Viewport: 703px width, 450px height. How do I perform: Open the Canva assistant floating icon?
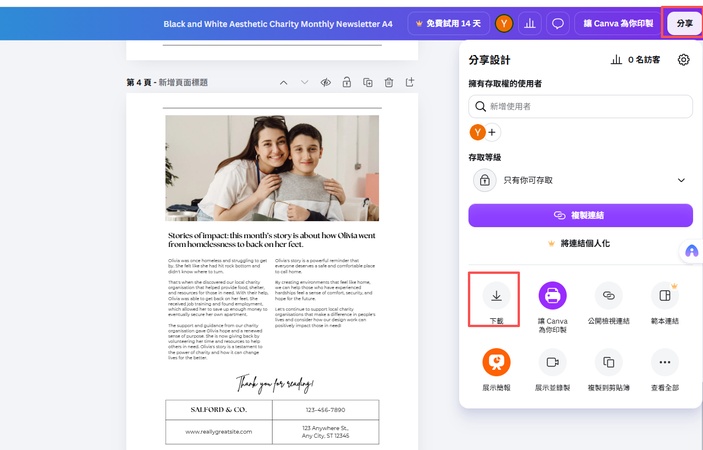coord(691,251)
